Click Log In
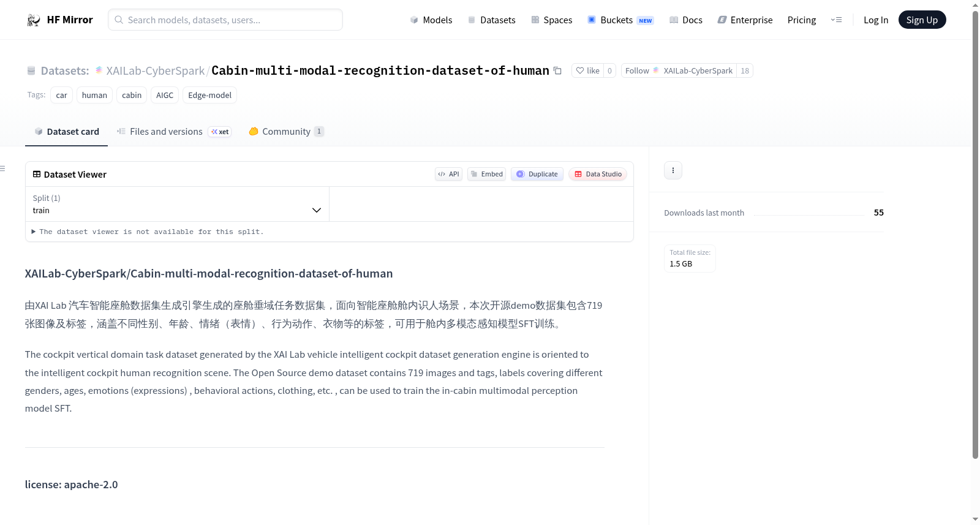This screenshot has height=525, width=980. pyautogui.click(x=876, y=20)
